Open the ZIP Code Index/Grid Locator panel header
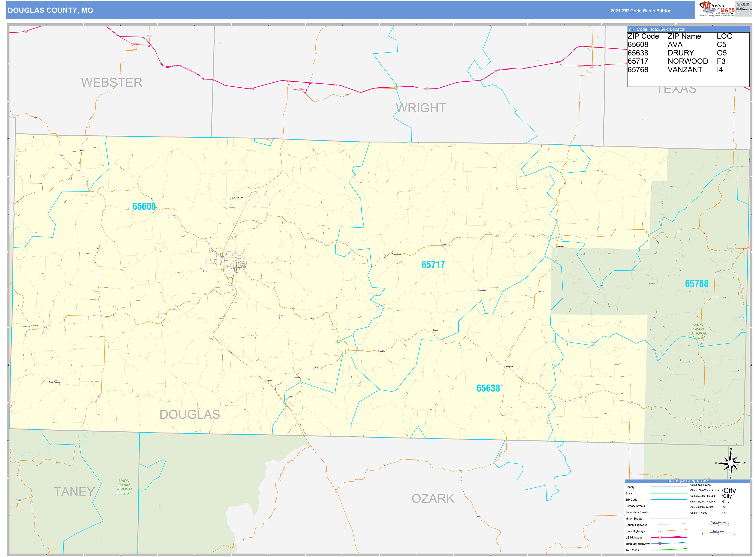 tap(657, 29)
